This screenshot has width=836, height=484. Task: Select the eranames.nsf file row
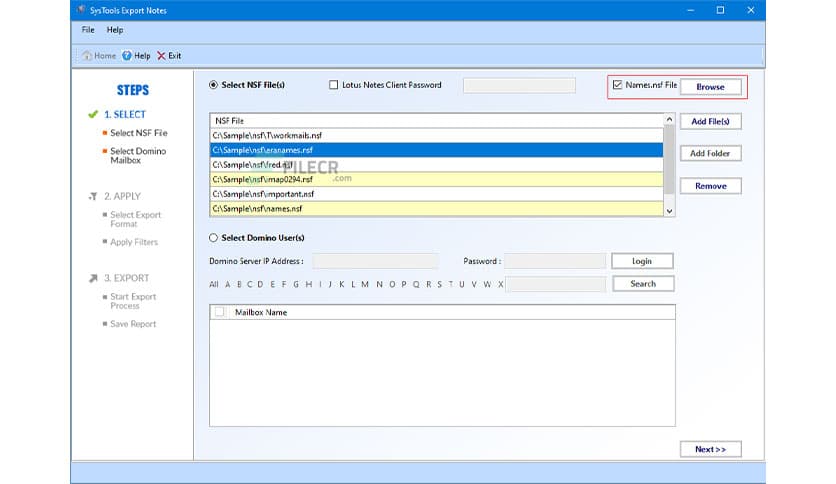[437, 150]
